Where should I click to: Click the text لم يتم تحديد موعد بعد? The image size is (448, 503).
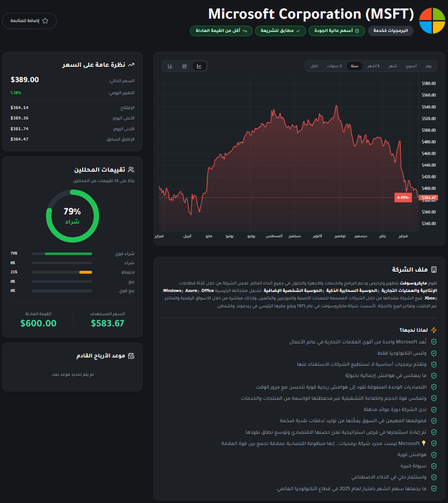73,374
